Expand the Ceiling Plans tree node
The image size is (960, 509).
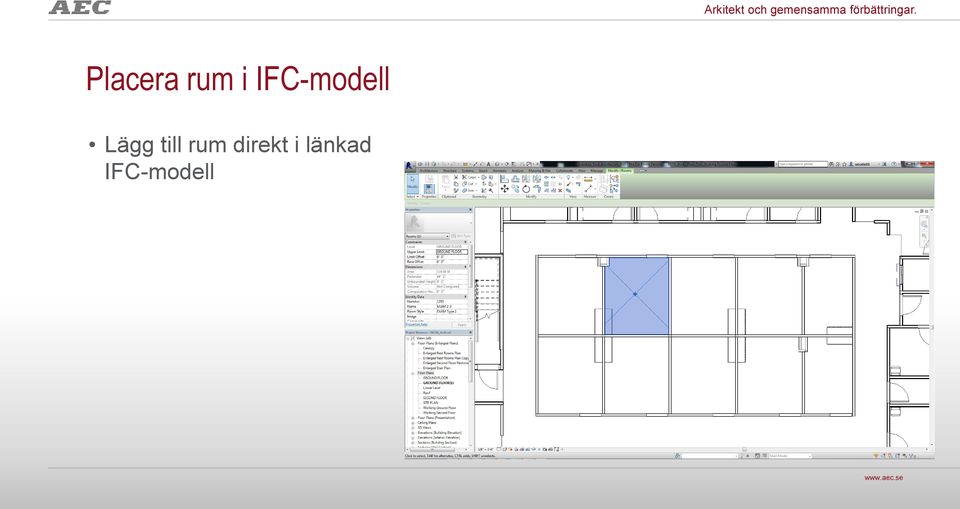point(413,423)
